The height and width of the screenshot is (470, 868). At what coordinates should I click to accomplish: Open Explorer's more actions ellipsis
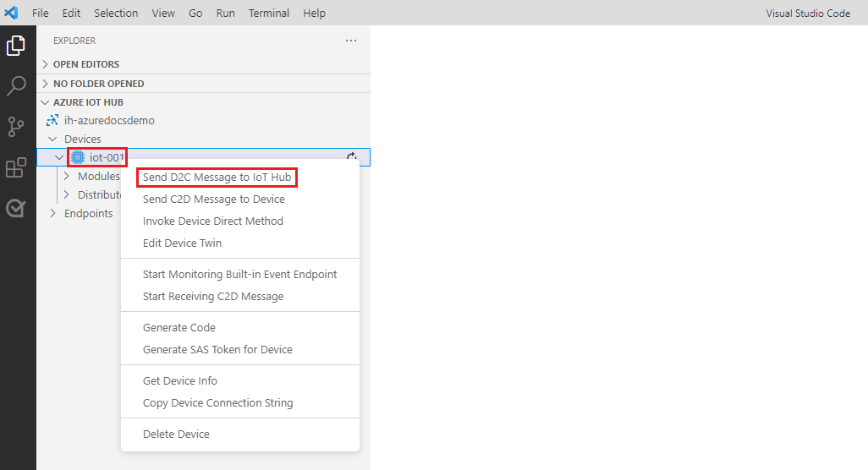(x=351, y=41)
